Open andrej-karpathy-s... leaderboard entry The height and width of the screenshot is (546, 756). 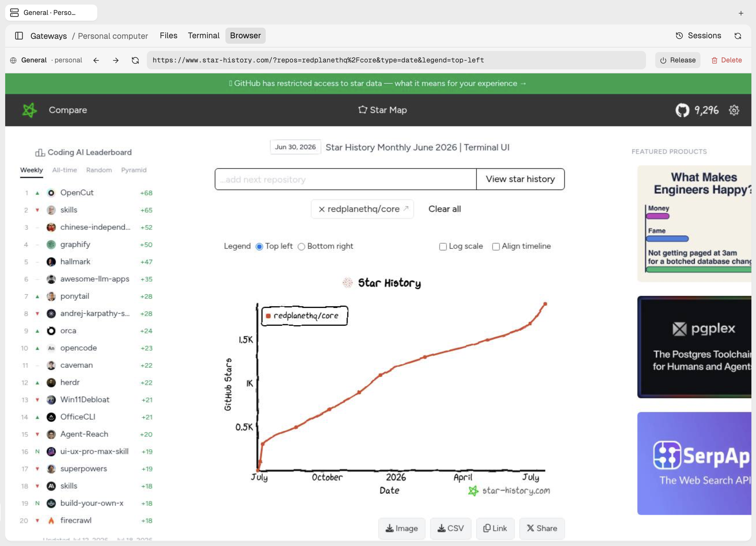(86, 314)
